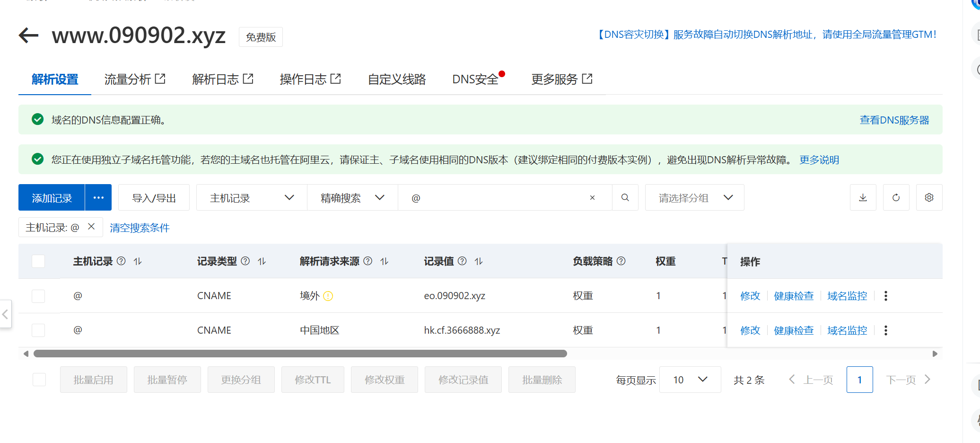Go back using the left arrow
The height and width of the screenshot is (443, 980).
[28, 35]
